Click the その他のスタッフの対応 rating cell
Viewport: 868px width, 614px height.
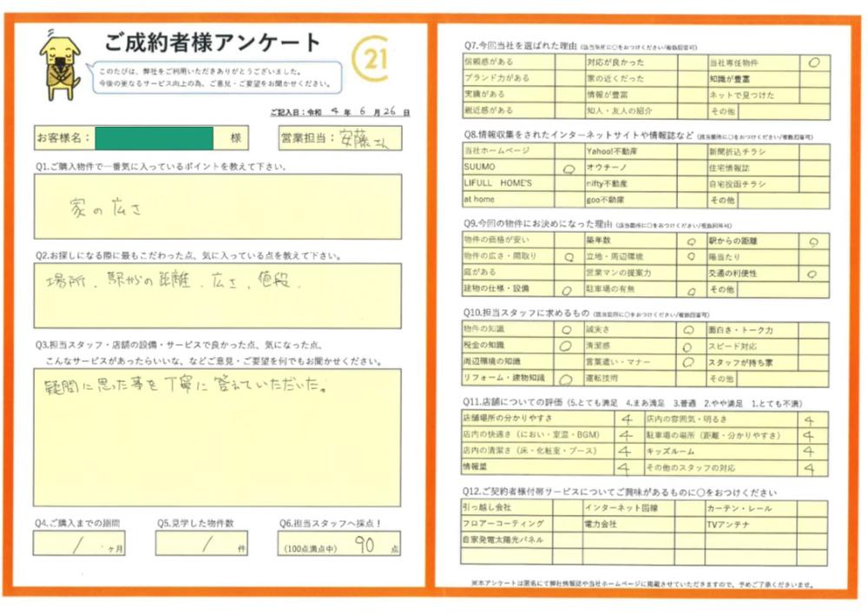click(x=812, y=468)
